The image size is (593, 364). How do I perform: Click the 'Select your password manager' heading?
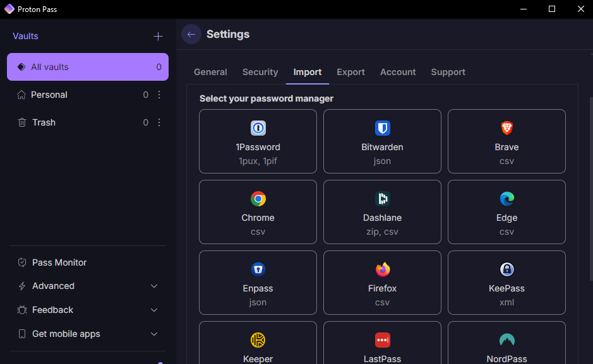[267, 98]
